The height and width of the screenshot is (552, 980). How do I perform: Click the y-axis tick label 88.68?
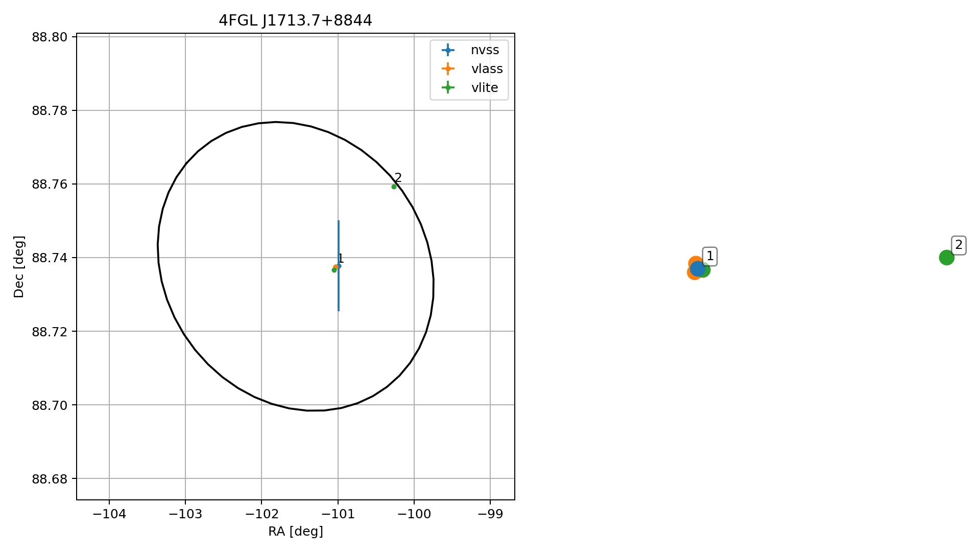[50, 479]
